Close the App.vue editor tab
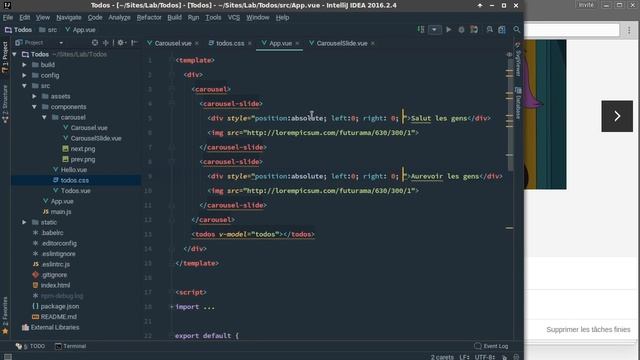The image size is (640, 360). click(297, 43)
